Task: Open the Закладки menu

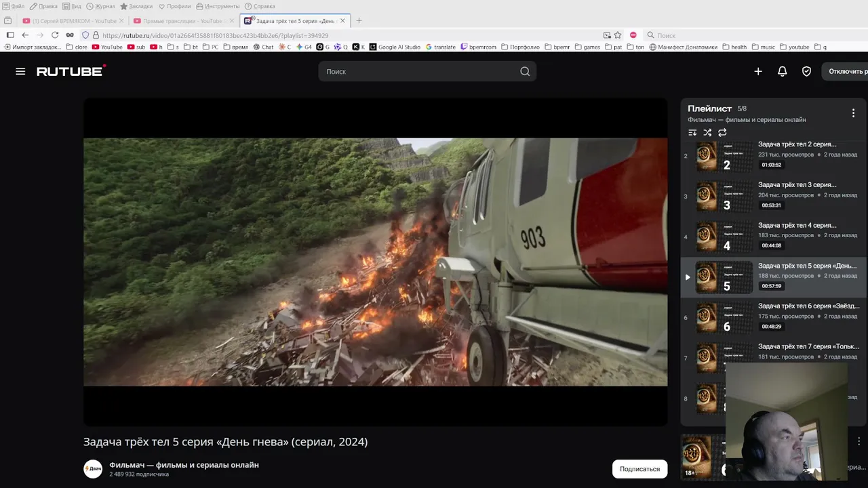Action: 136,6
